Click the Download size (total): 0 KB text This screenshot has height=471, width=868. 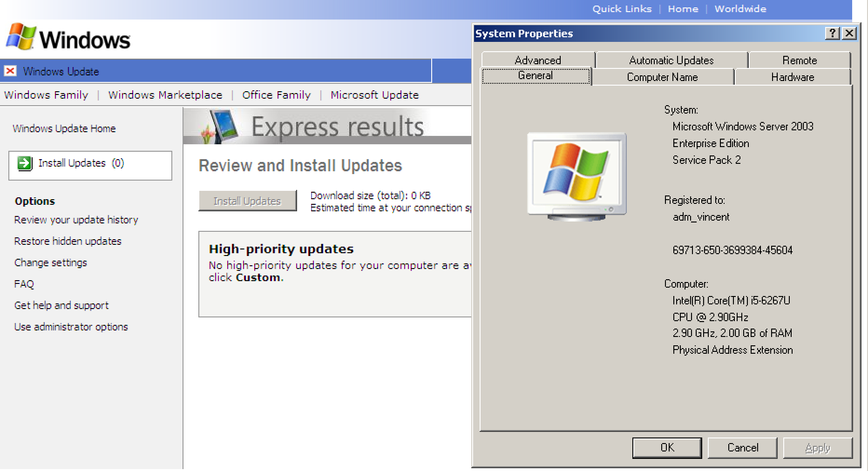[371, 195]
